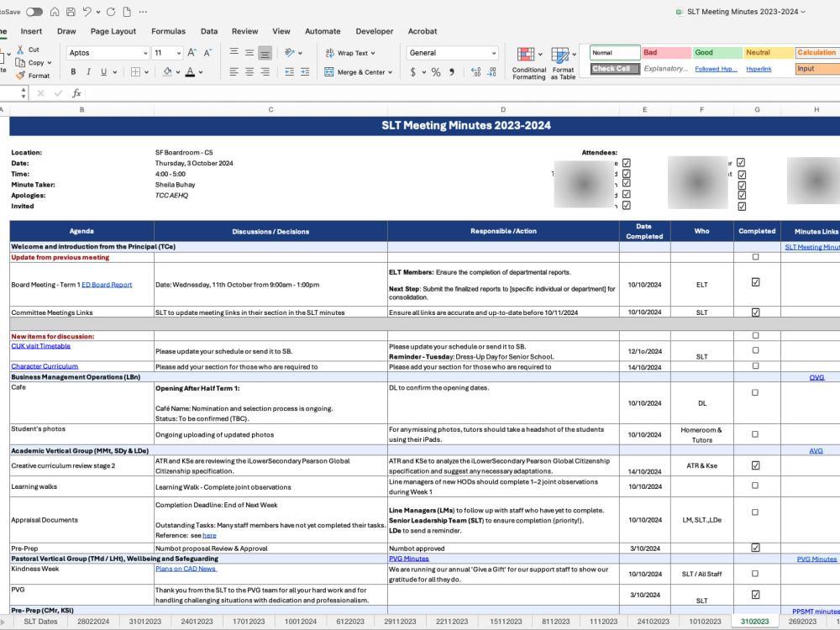The width and height of the screenshot is (840, 630).
Task: Check Completed box for Character Curriculum row
Action: (x=755, y=366)
